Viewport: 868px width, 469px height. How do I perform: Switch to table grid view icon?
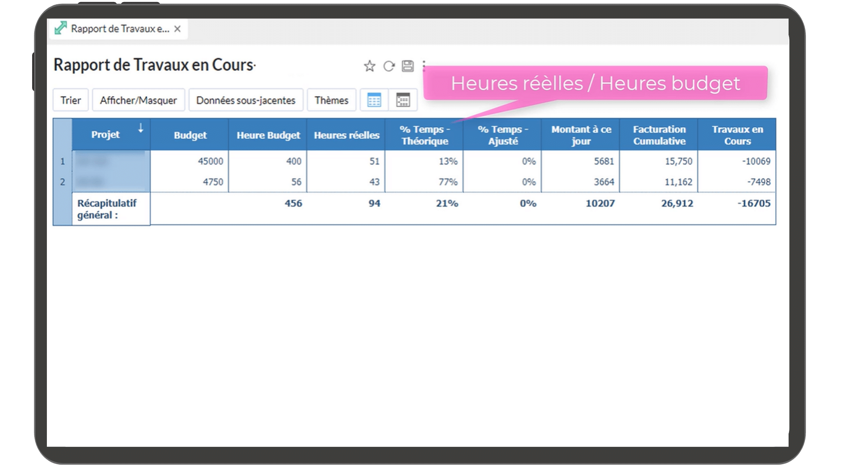click(x=374, y=100)
